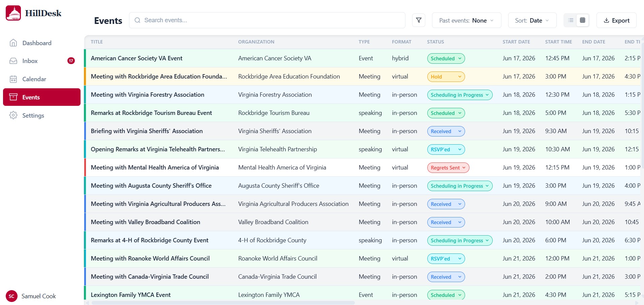Viewport: 644px width, 305px height.
Task: Click the horizontal table scrollbar
Action: pos(223,303)
